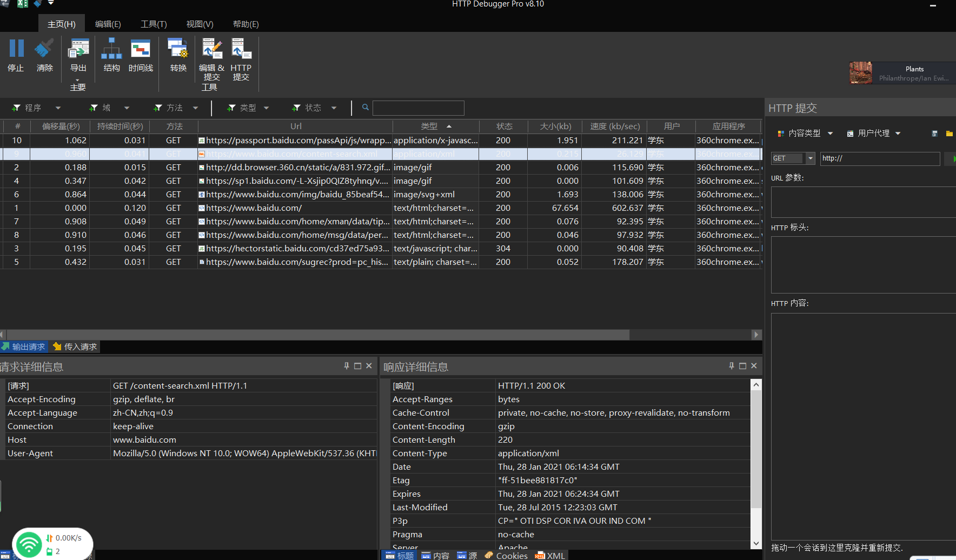The height and width of the screenshot is (560, 956).
Task: Click the 转换 (convert) icon
Action: pos(178,49)
